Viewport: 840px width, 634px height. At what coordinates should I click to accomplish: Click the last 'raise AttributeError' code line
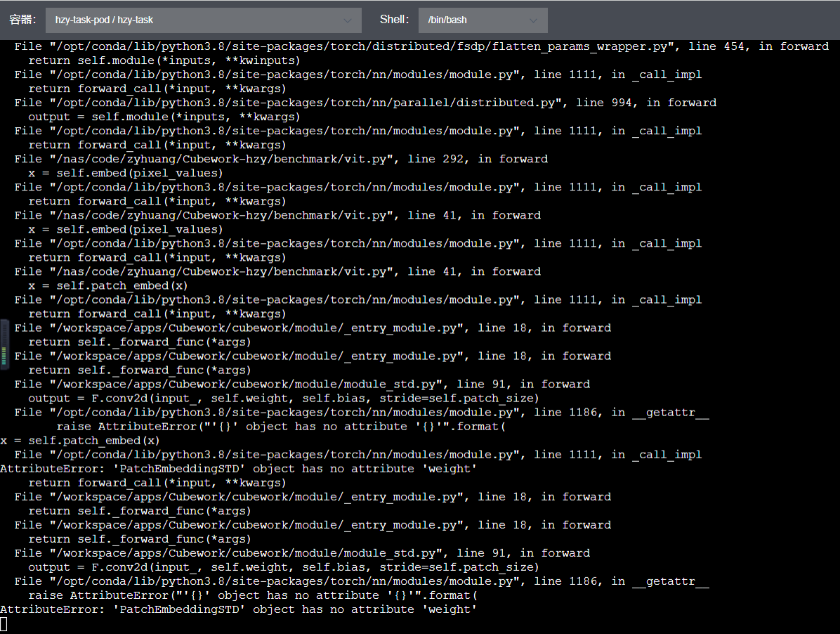coord(253,595)
